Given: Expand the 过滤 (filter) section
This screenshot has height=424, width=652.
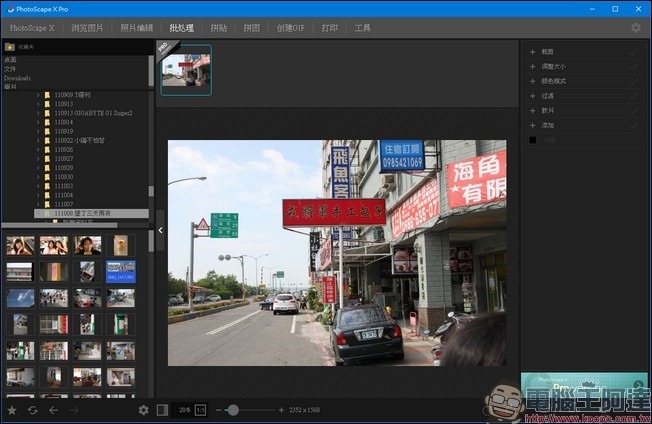Looking at the screenshot, I should pos(533,96).
